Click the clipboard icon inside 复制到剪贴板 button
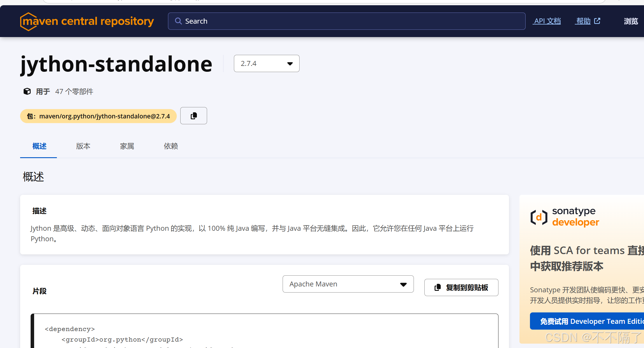The height and width of the screenshot is (348, 644). pyautogui.click(x=437, y=287)
